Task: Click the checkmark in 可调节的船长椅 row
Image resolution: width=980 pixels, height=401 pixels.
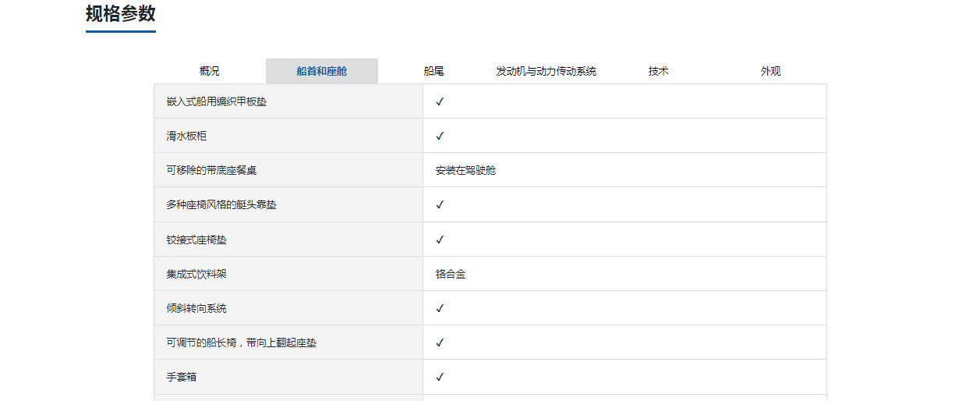Action: tap(440, 342)
